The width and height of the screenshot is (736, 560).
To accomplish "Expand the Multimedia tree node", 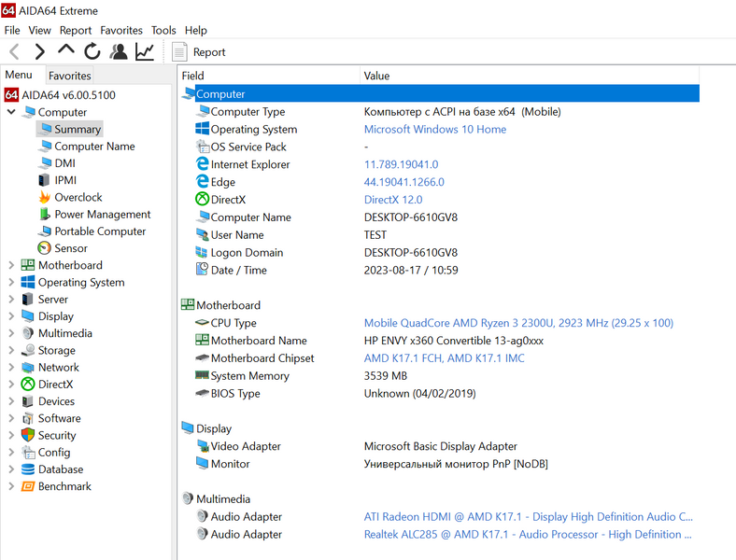I will (11, 333).
